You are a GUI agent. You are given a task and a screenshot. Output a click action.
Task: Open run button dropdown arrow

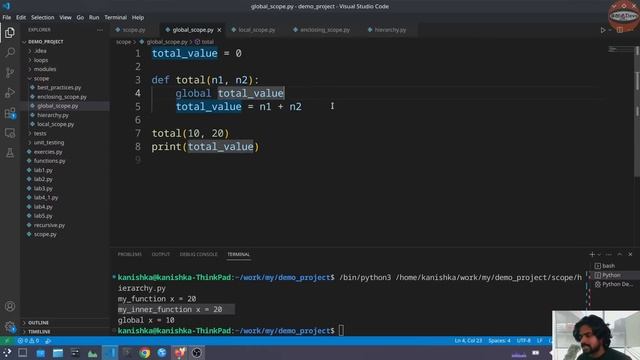point(610,30)
